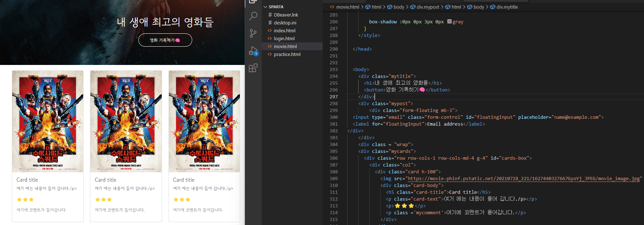
Task: Click the box-shadow property name in code
Action: coord(383,22)
